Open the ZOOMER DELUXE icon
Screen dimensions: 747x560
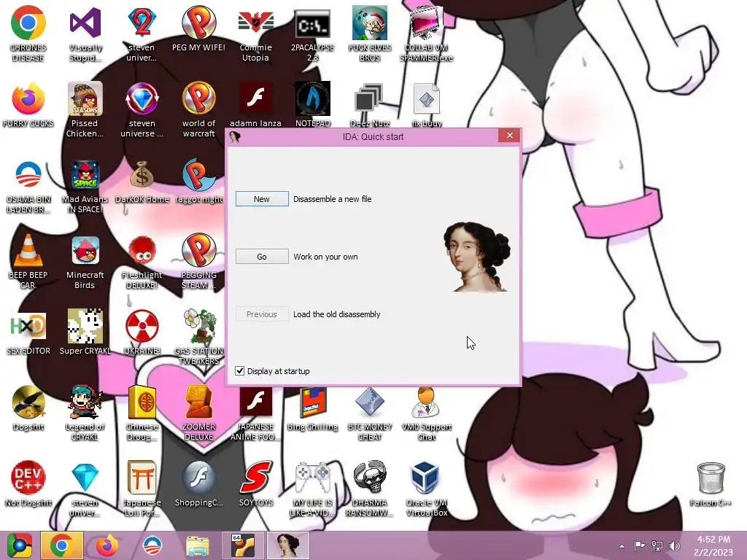[x=198, y=413]
